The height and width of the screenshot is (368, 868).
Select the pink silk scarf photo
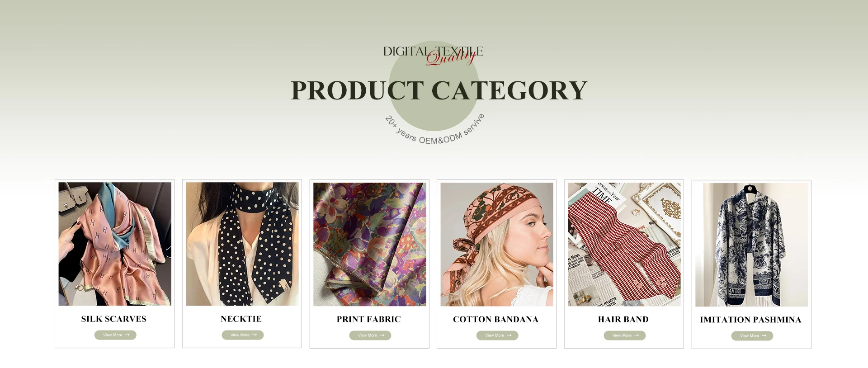click(115, 244)
